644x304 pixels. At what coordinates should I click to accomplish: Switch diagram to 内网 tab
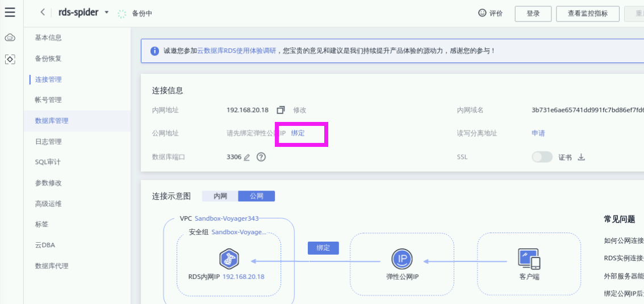220,196
